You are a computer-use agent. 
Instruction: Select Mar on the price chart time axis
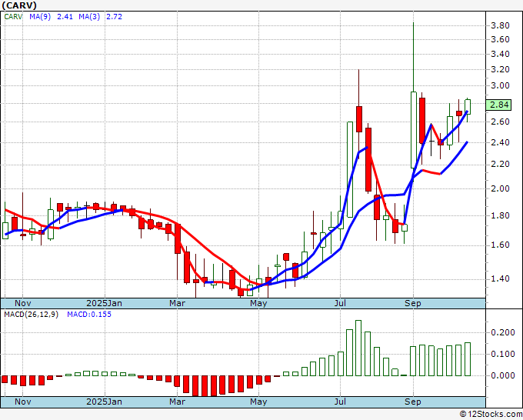pos(178,303)
